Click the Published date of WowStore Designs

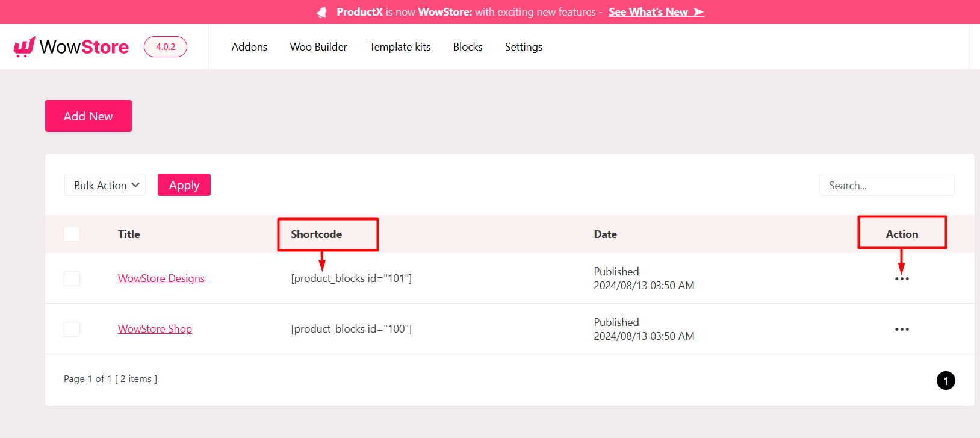coord(644,278)
